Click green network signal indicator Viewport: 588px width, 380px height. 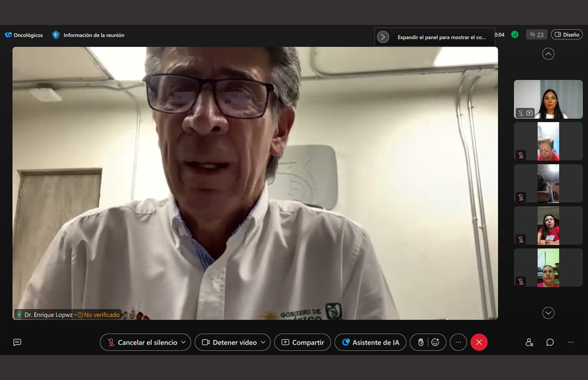pos(515,35)
